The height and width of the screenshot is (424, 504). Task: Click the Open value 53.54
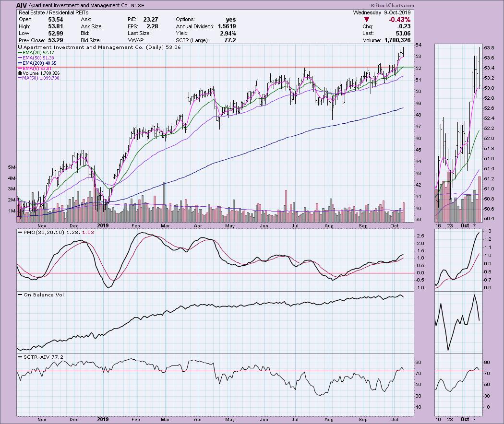click(56, 20)
